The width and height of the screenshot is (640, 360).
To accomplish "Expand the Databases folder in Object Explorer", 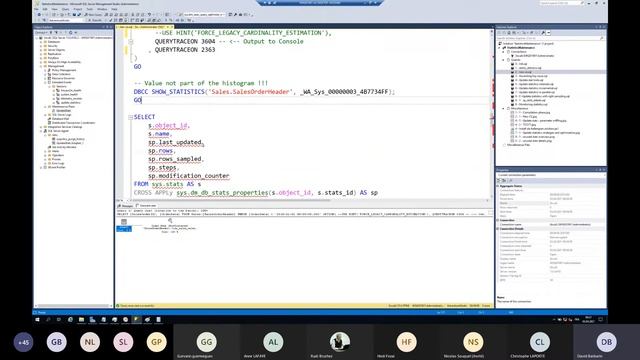I will click(x=41, y=42).
